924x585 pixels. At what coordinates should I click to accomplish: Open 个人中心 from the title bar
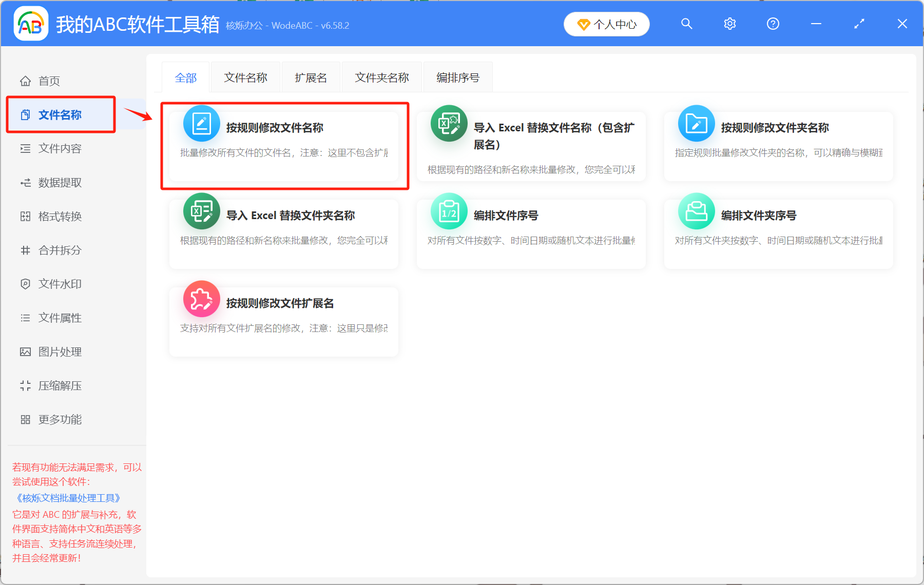click(x=606, y=24)
